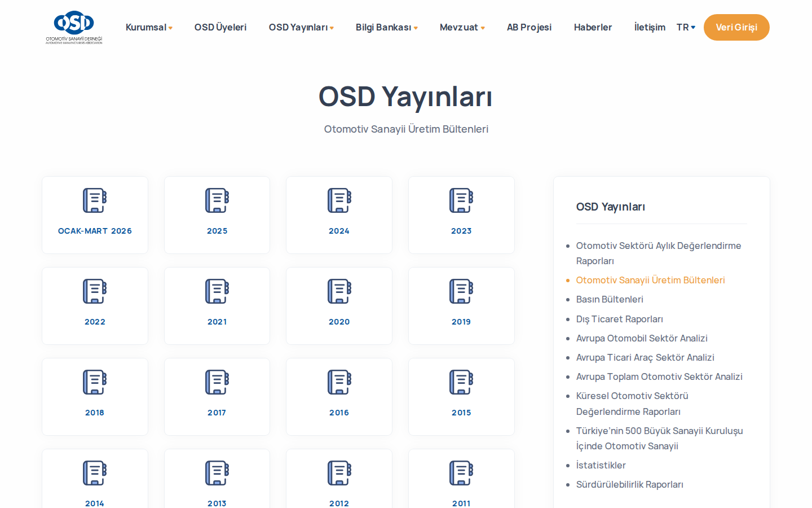This screenshot has height=508, width=812.
Task: Open the Haberler menu item
Action: [593, 27]
